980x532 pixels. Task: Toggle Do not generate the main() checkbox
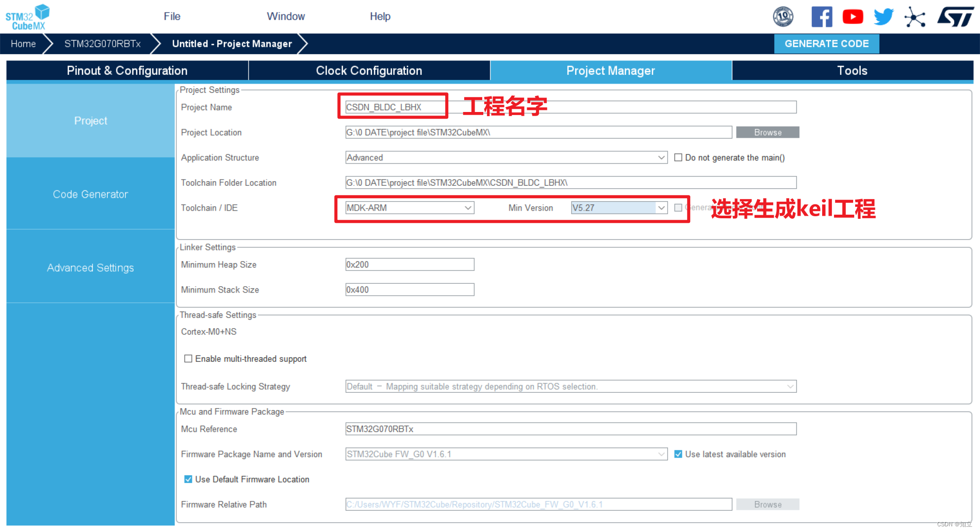pos(678,157)
